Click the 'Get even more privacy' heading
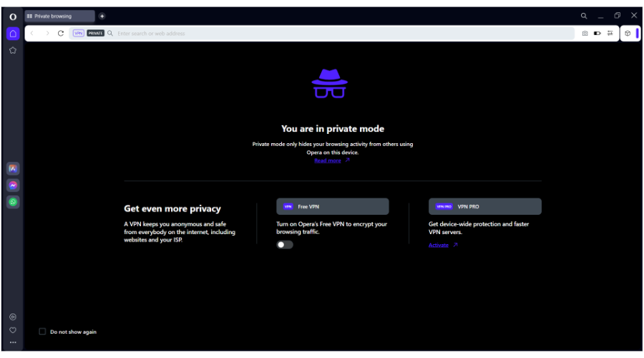The image size is (644, 358). click(172, 208)
